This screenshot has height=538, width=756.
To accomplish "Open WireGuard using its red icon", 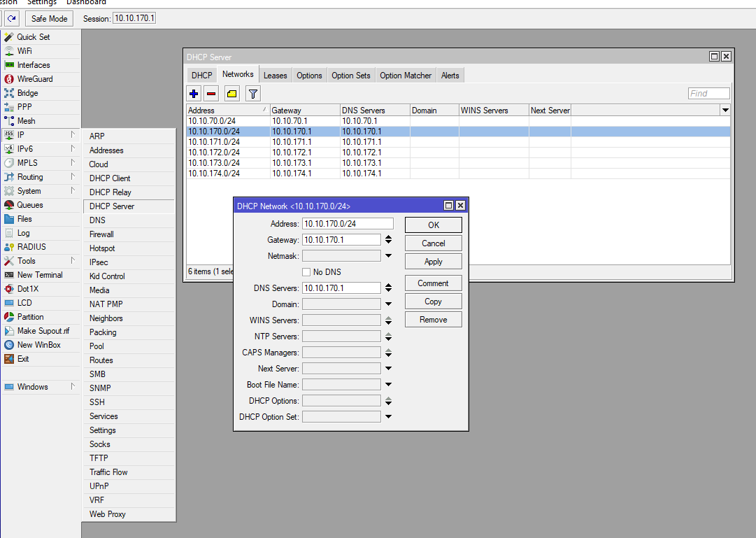I will click(x=9, y=78).
